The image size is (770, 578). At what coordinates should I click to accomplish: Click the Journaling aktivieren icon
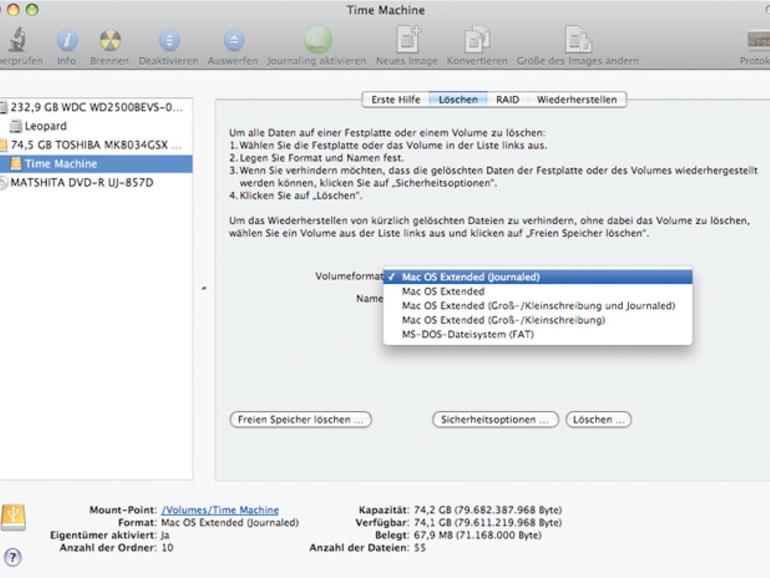pos(318,39)
